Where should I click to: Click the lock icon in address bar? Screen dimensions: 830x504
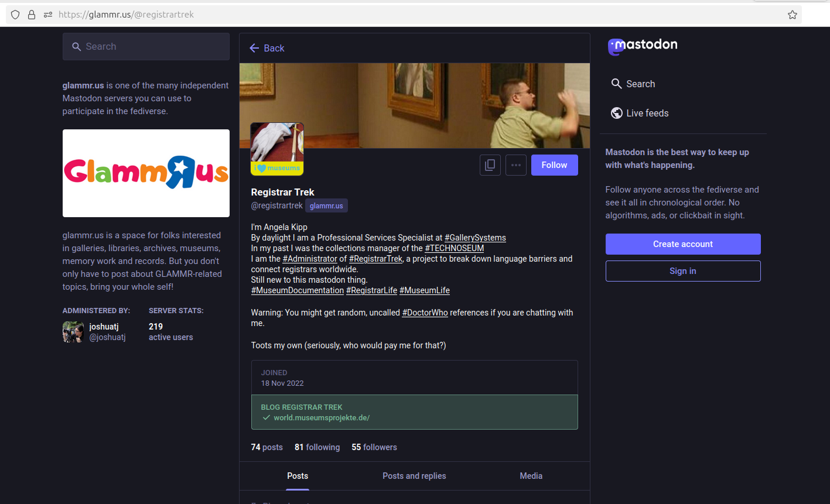point(32,15)
